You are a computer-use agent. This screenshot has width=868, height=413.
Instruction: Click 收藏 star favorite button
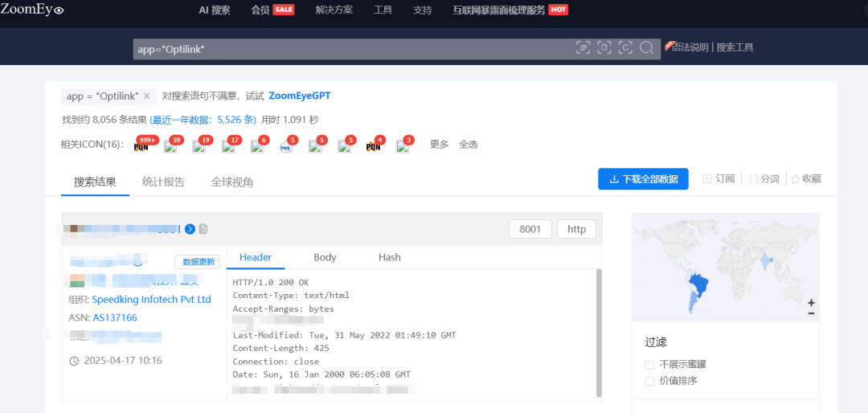[x=806, y=179]
